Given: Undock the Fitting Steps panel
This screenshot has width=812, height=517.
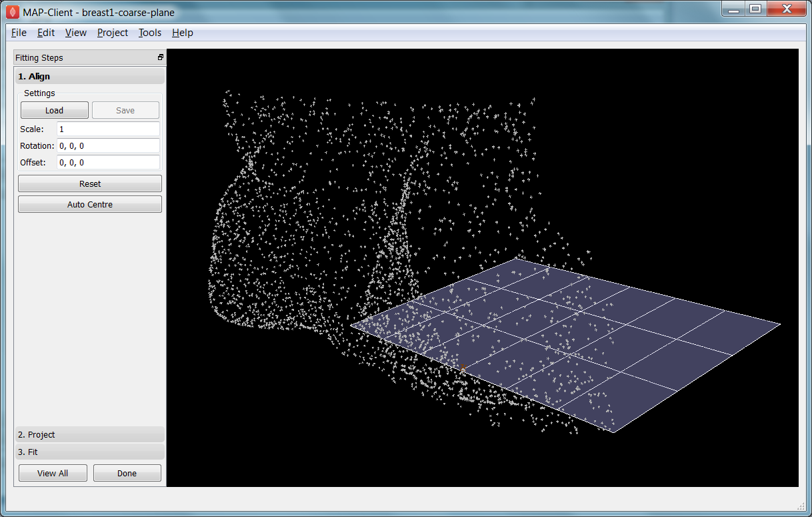Looking at the screenshot, I should coord(161,57).
